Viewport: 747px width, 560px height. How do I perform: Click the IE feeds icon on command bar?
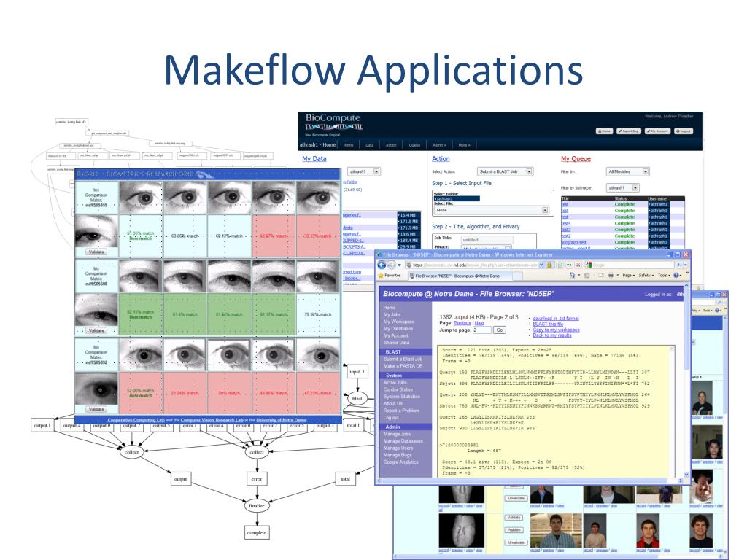pos(587,276)
